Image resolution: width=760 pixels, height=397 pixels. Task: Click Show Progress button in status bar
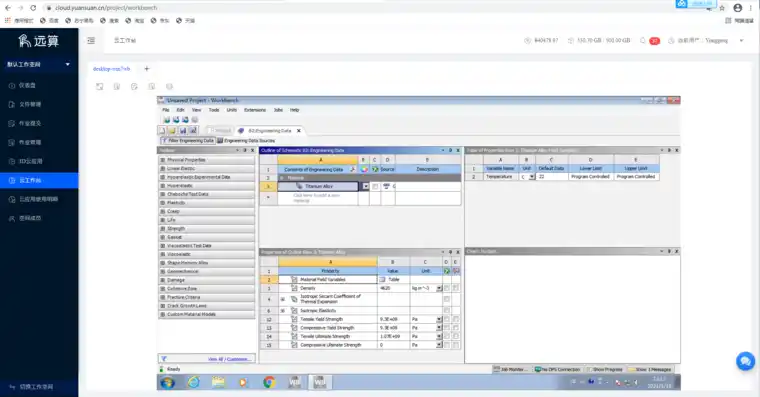coord(604,369)
